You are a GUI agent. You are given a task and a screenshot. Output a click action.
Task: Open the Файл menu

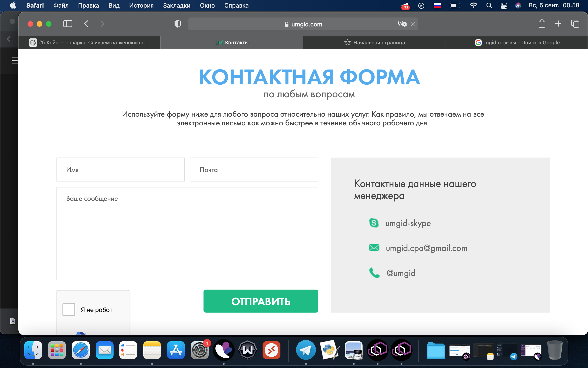tap(61, 5)
